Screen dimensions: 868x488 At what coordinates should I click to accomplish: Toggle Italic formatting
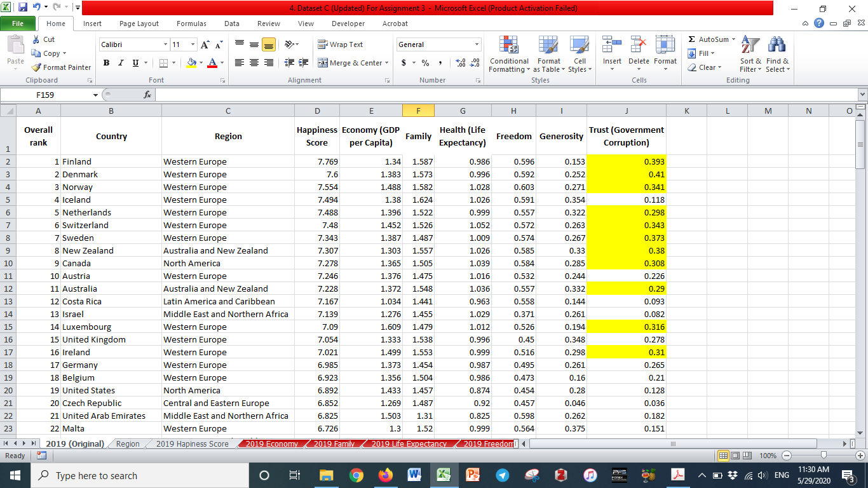coord(121,63)
